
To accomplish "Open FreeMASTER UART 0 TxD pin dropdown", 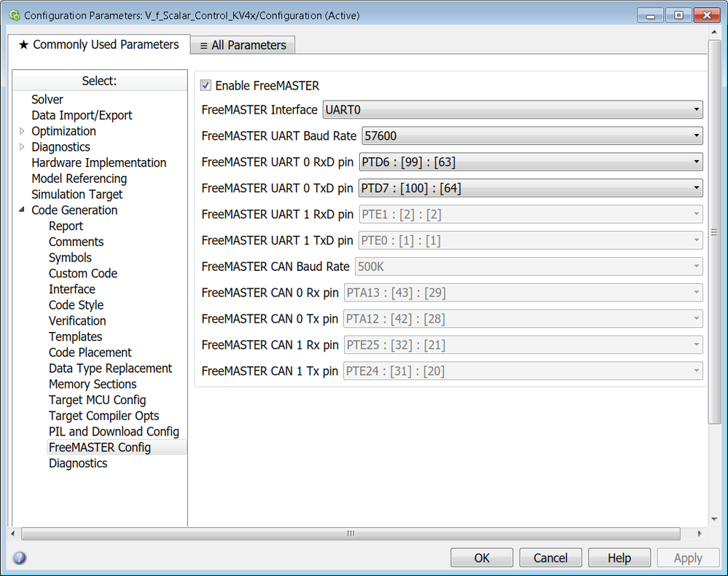I will (x=531, y=189).
